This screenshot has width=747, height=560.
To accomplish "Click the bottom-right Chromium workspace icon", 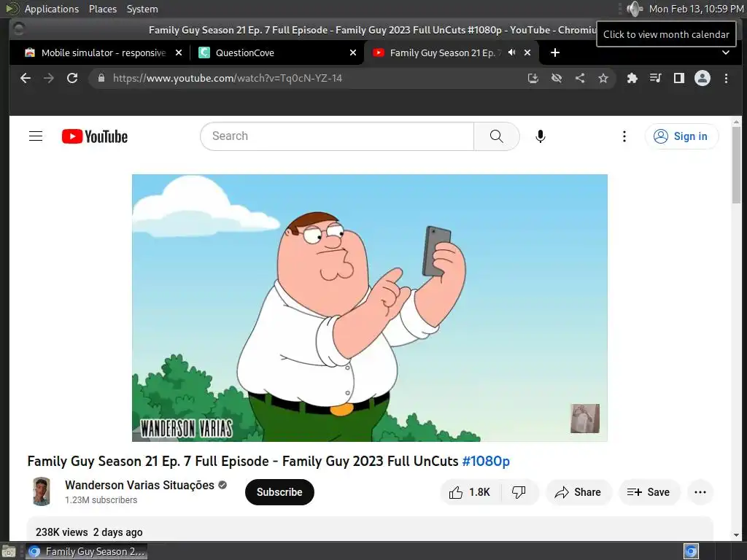I will pos(691,551).
